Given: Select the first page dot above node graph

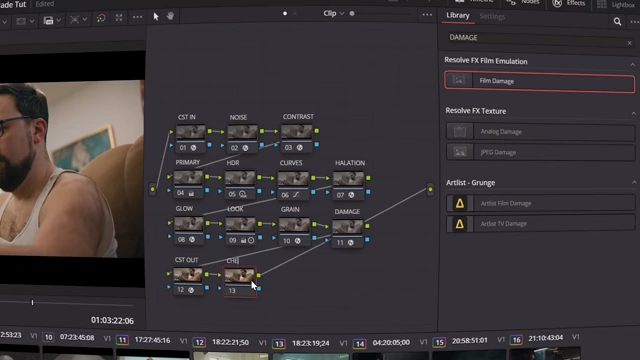Looking at the screenshot, I should point(285,13).
